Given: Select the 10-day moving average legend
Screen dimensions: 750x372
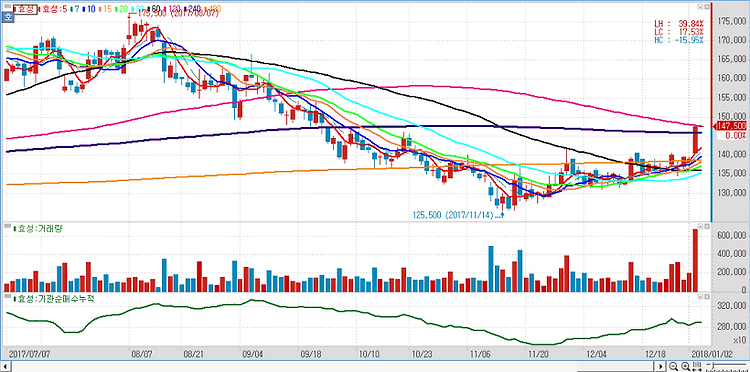Looking at the screenshot, I should (x=89, y=9).
